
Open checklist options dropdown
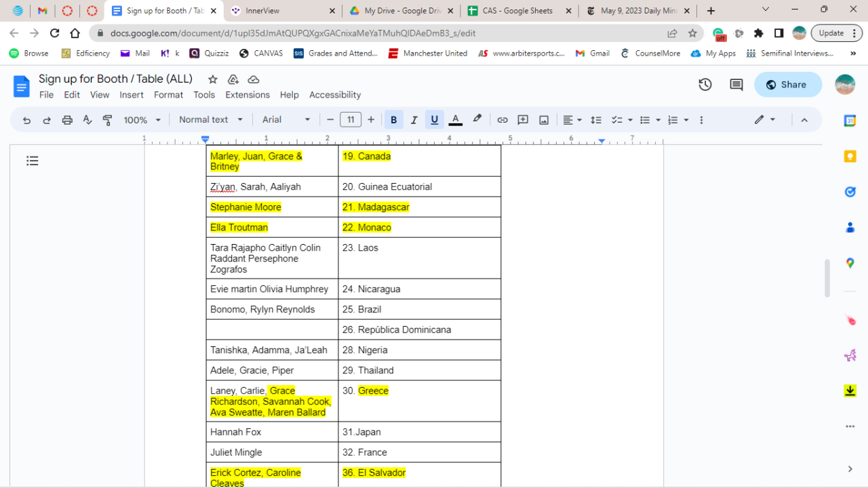[622, 120]
